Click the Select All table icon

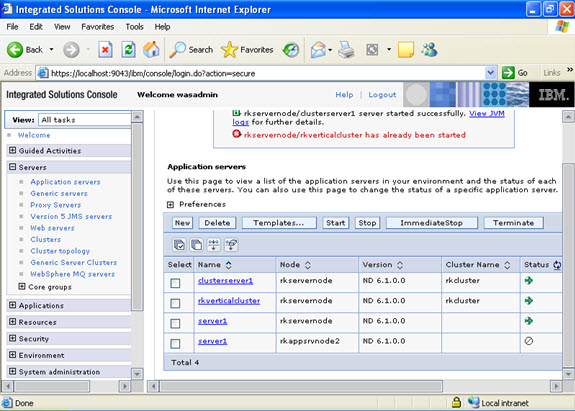pyautogui.click(x=179, y=245)
